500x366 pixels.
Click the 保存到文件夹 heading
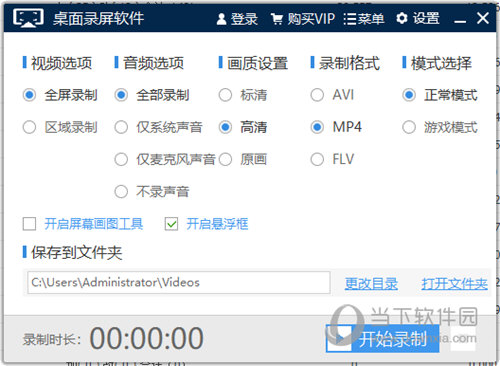click(76, 252)
